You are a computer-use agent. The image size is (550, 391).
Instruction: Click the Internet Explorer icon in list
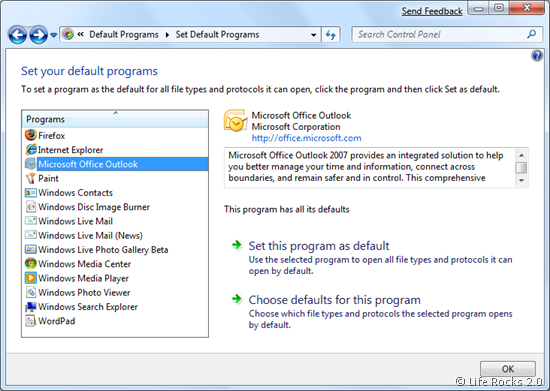(x=31, y=149)
